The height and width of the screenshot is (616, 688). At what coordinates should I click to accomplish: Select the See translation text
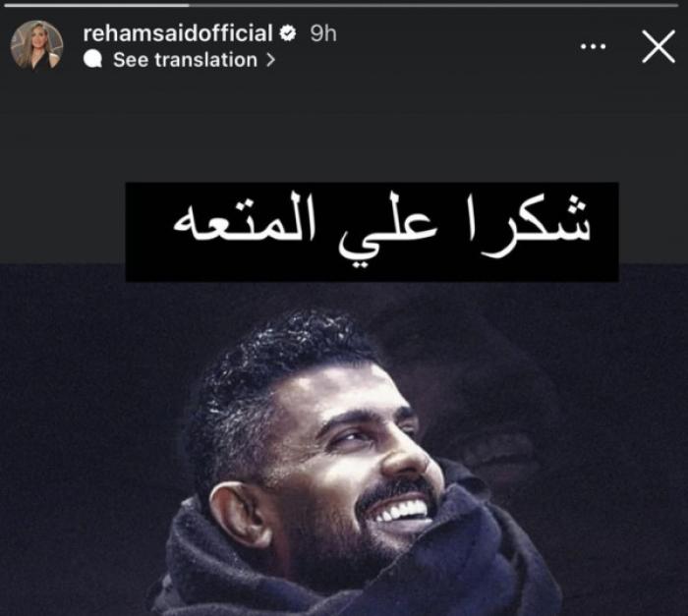(x=185, y=60)
